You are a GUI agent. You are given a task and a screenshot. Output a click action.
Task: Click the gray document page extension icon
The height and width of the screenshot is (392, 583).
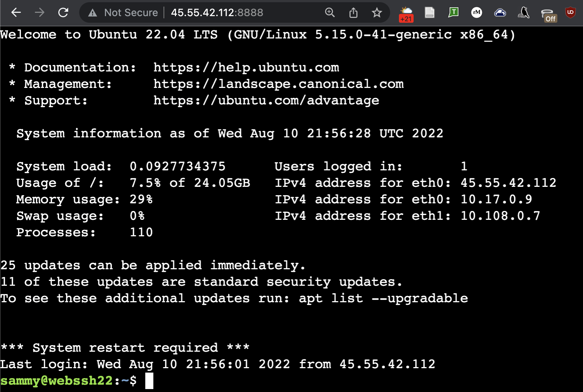click(x=429, y=12)
